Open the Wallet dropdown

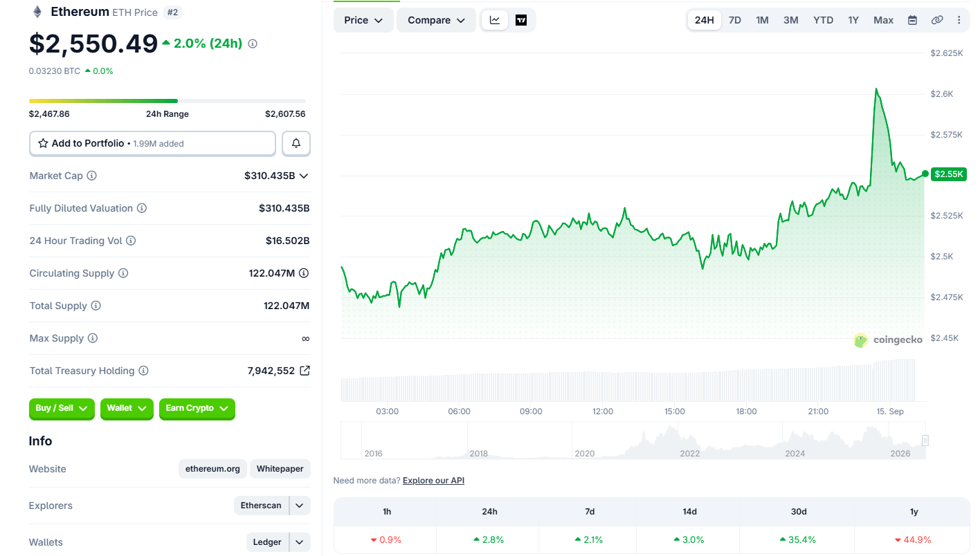(x=127, y=409)
